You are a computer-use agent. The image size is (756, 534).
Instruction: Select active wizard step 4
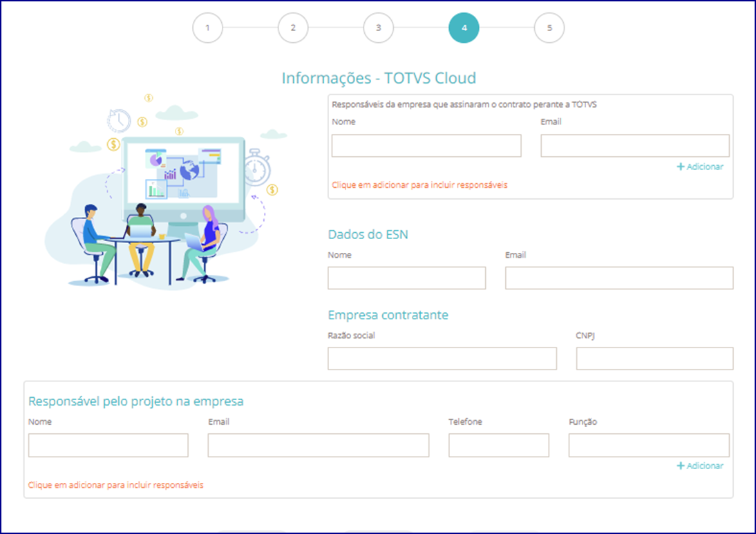point(464,28)
